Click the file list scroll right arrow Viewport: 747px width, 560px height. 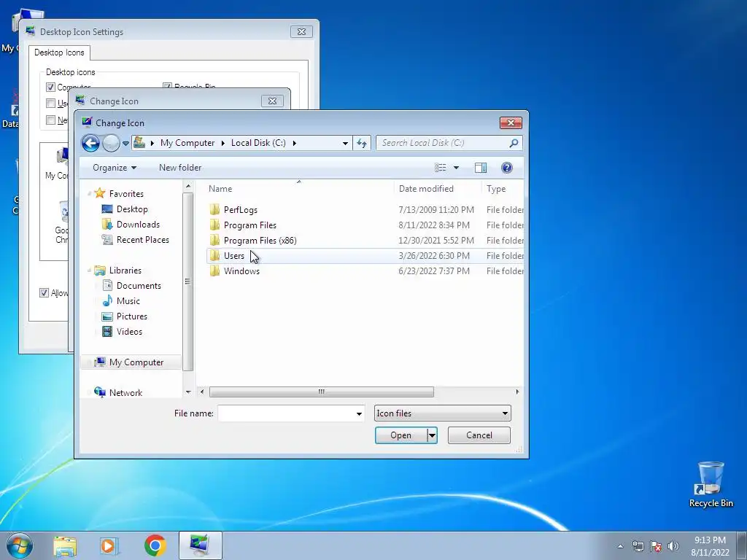coord(517,392)
